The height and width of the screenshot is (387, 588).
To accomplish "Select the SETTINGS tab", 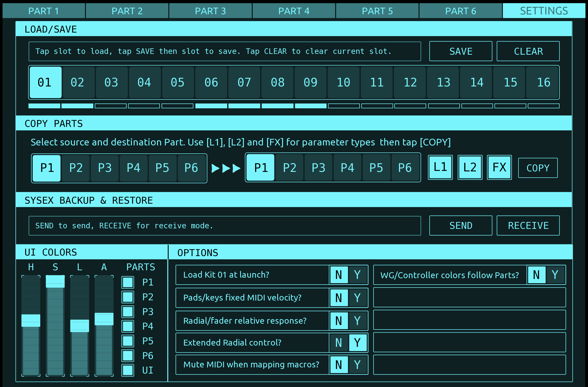I will 544,11.
